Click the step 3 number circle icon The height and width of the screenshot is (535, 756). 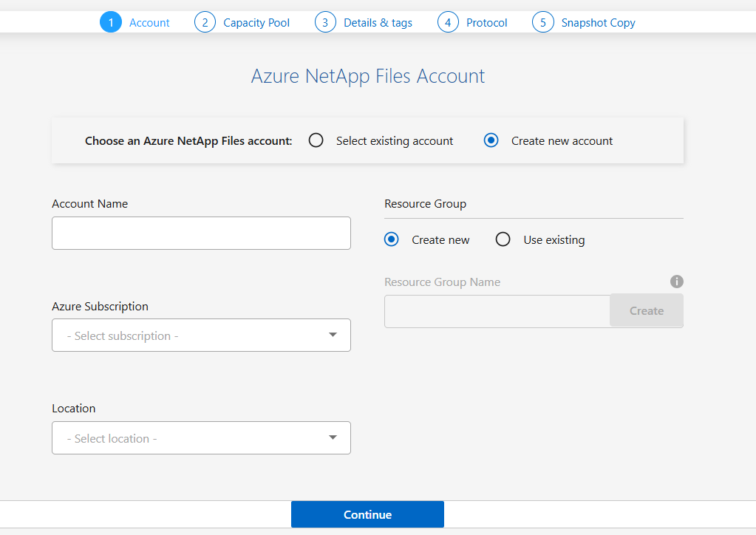coord(325,22)
